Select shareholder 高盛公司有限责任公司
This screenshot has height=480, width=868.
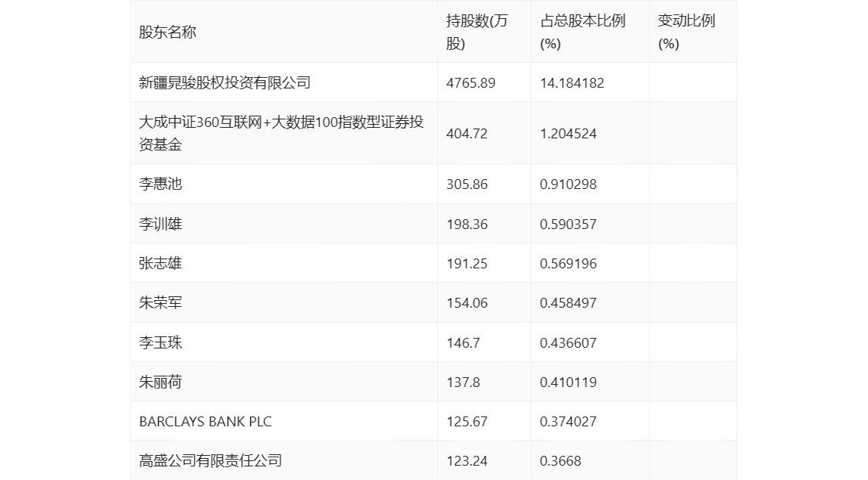click(x=210, y=460)
